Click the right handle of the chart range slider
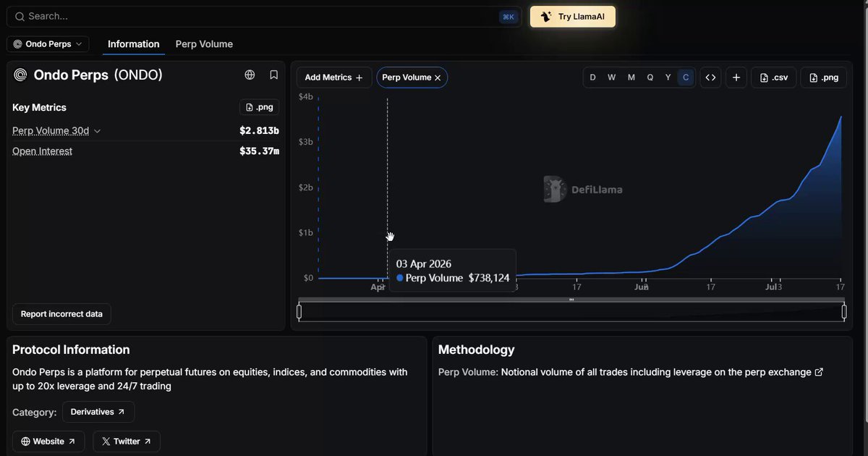Image resolution: width=868 pixels, height=456 pixels. point(844,312)
